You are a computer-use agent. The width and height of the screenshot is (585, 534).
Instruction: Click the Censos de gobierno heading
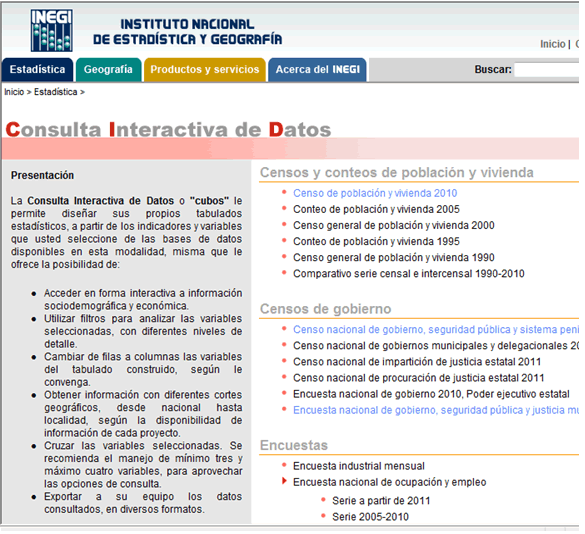[x=325, y=309]
